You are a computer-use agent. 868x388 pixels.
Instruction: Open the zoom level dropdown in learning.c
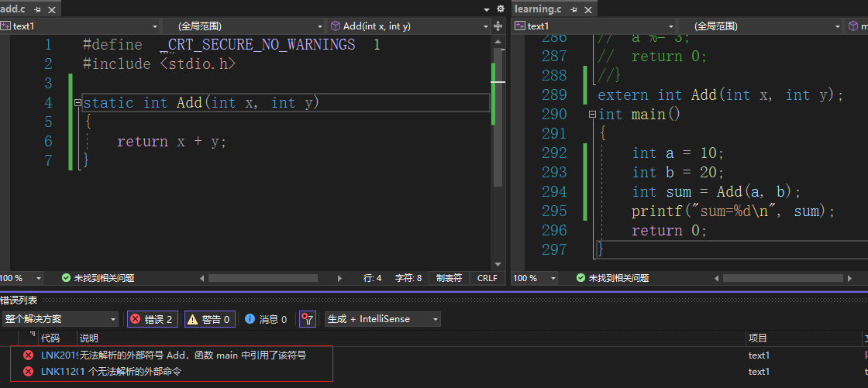click(553, 278)
